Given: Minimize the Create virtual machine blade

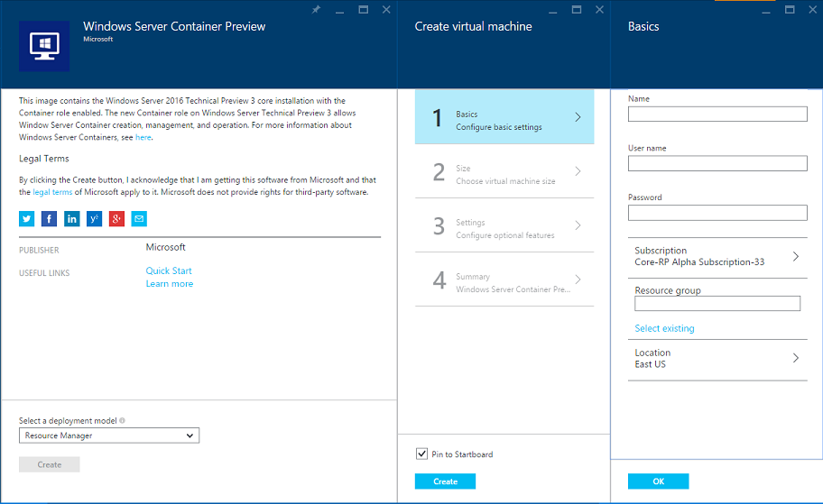Looking at the screenshot, I should pyautogui.click(x=552, y=10).
